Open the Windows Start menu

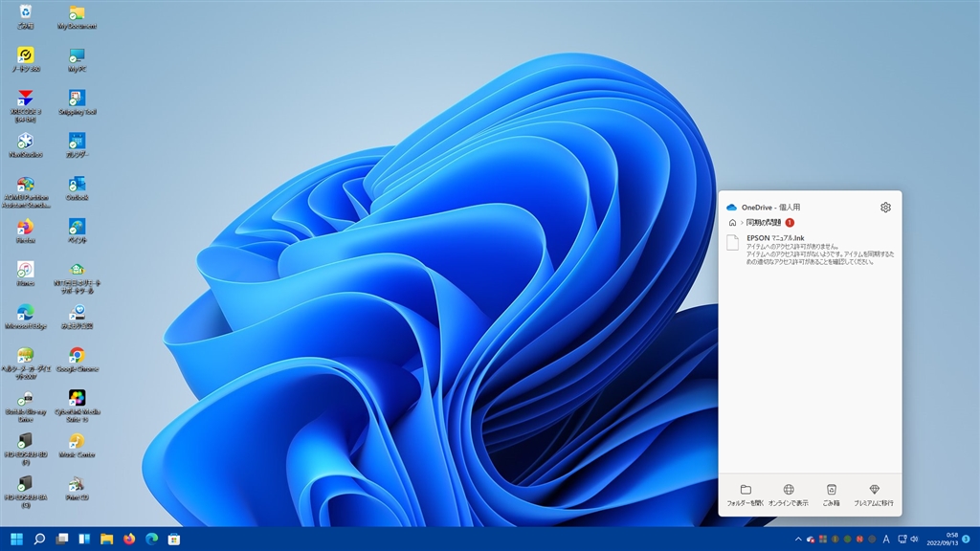click(x=16, y=539)
